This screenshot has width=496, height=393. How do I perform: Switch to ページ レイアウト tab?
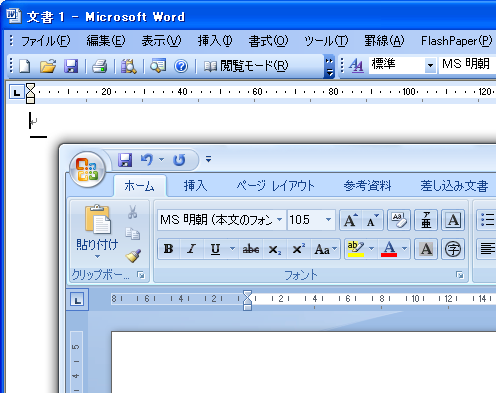[275, 186]
